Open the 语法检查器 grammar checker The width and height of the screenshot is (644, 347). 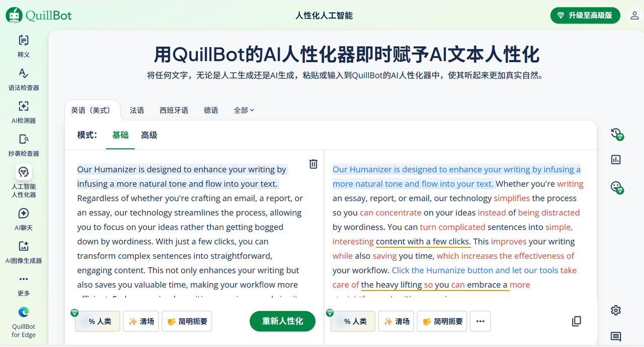tap(24, 80)
